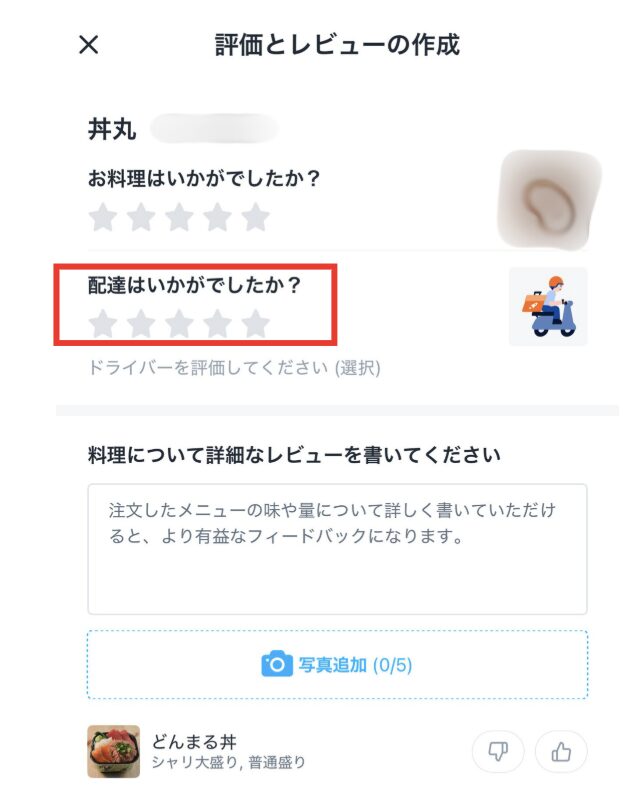This screenshot has height=794, width=626.
Task: Rate the delivery four stars
Action: (217, 324)
